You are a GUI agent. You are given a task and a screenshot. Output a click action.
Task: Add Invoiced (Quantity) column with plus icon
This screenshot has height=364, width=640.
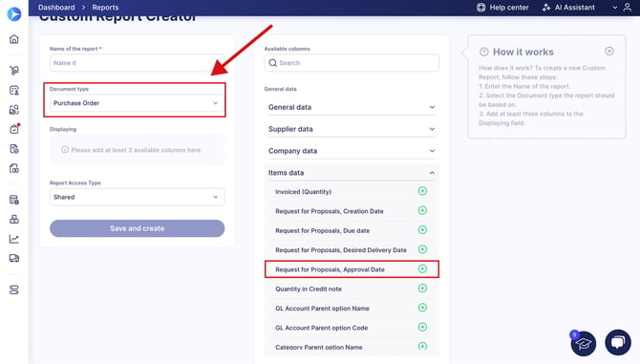tap(422, 191)
